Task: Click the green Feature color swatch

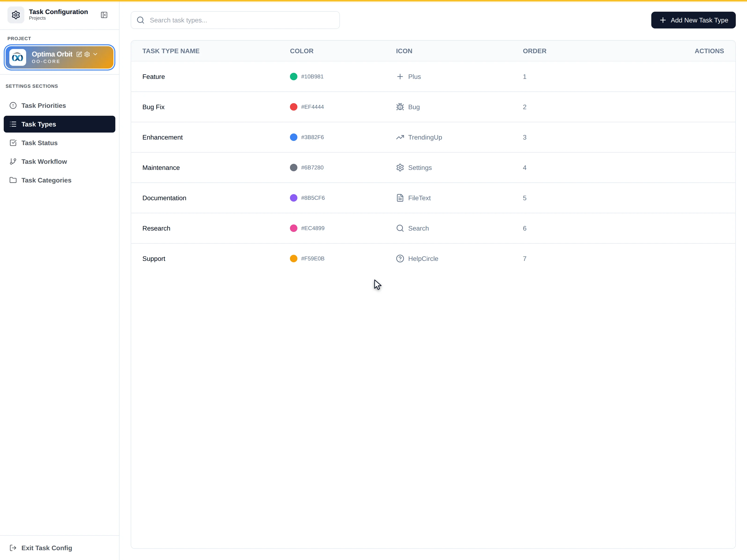Action: click(x=293, y=77)
